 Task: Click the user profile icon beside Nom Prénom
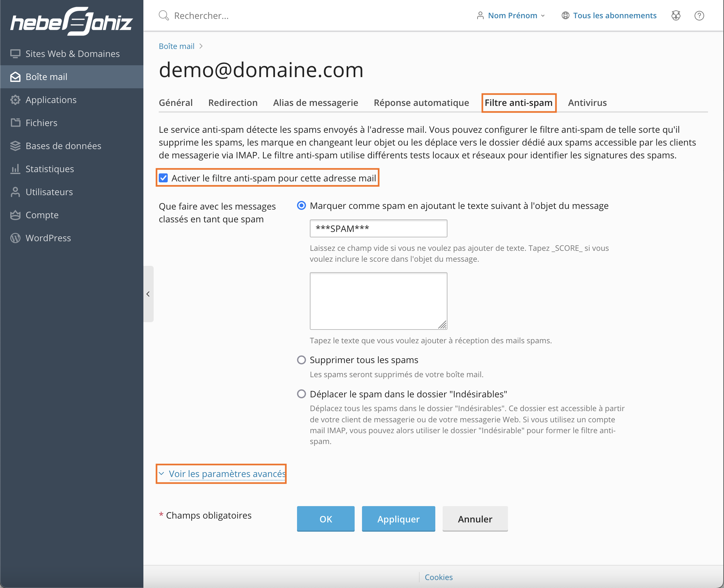point(480,16)
